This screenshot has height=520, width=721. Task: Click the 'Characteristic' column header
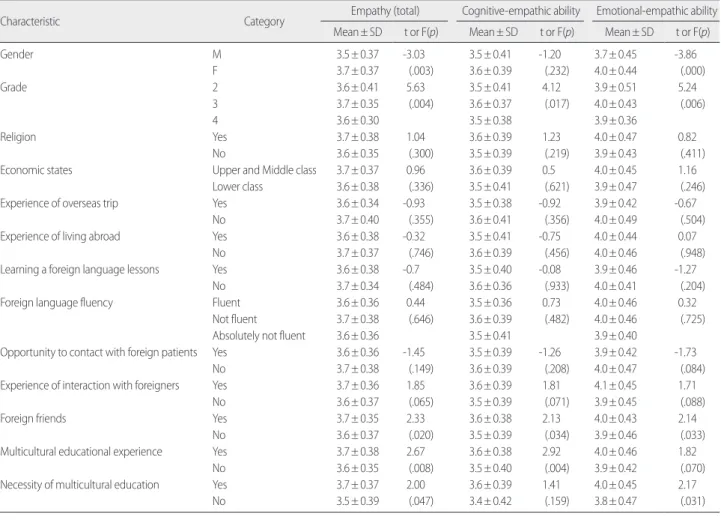30,22
